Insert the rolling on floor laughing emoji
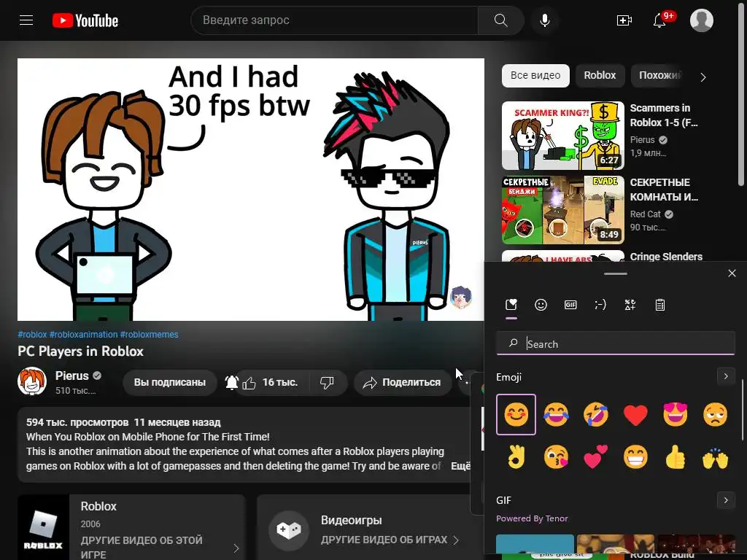Screen dimensions: 747x560 pos(595,414)
